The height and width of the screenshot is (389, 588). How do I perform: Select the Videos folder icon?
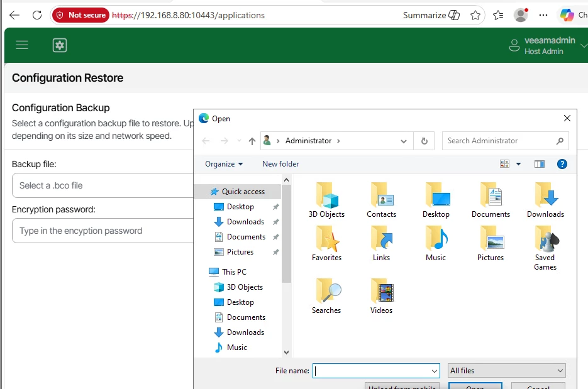(381, 295)
